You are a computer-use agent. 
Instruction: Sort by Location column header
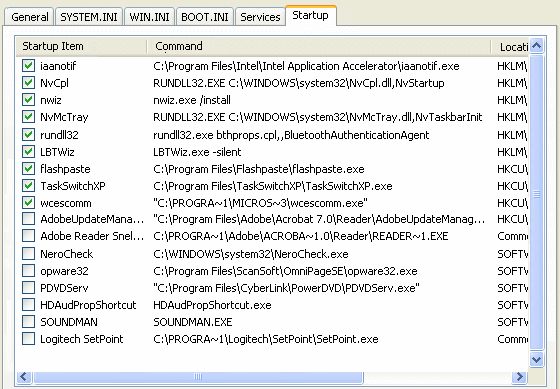[x=510, y=47]
